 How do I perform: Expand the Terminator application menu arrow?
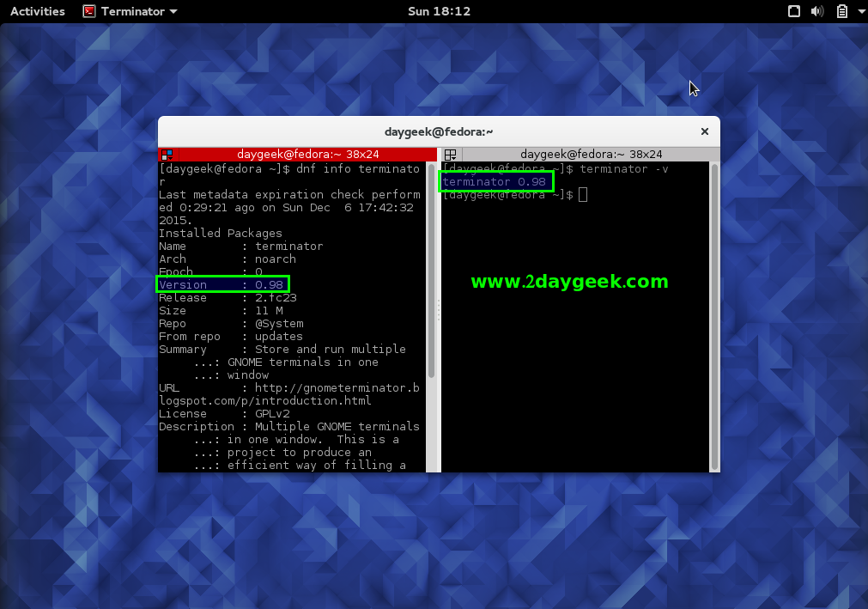pos(173,12)
